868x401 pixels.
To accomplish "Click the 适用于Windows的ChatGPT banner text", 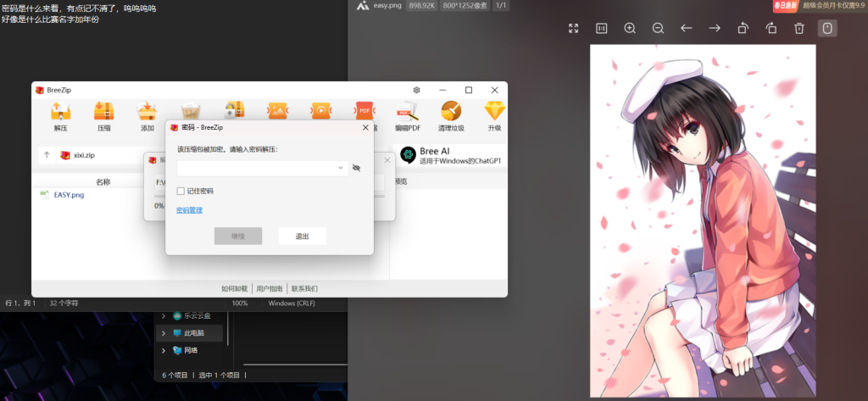I will click(460, 161).
